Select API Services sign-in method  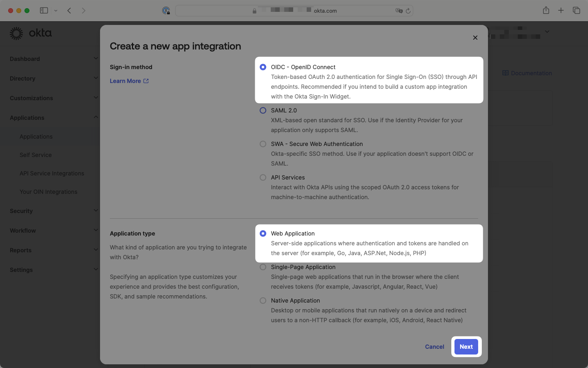click(263, 177)
